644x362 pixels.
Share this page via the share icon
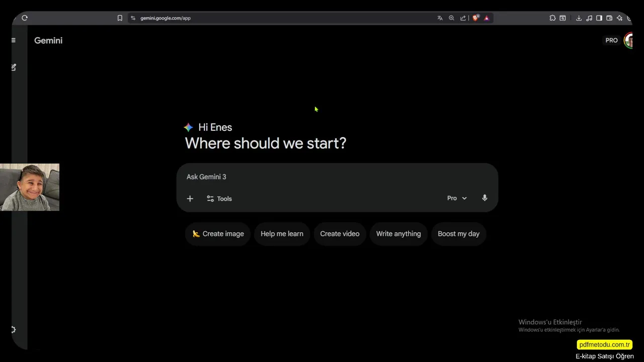coord(463,18)
